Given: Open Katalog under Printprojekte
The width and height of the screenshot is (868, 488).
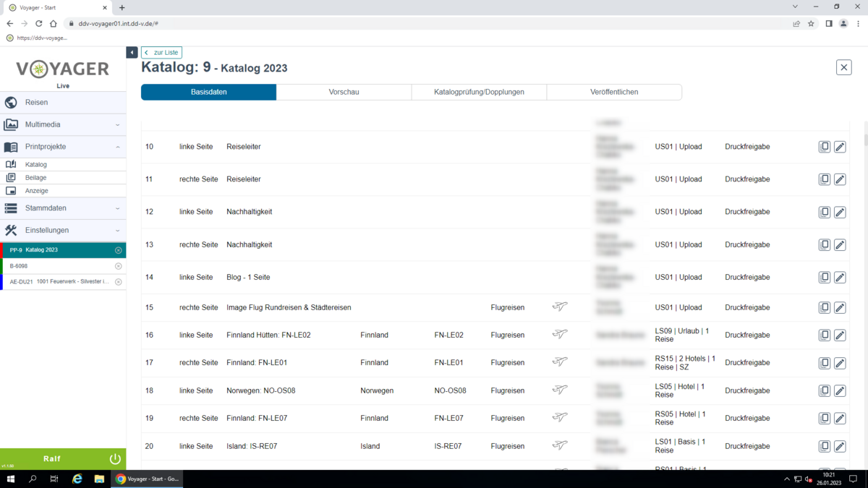Looking at the screenshot, I should tap(63, 165).
